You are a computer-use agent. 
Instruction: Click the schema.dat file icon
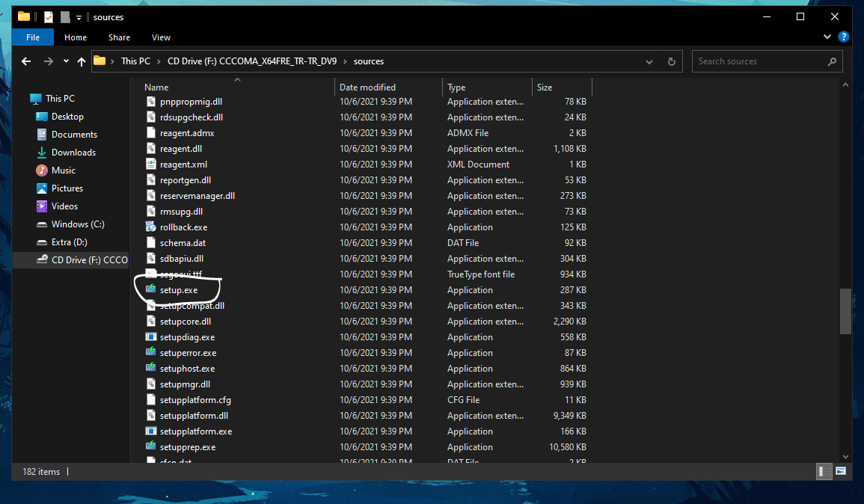tap(150, 242)
